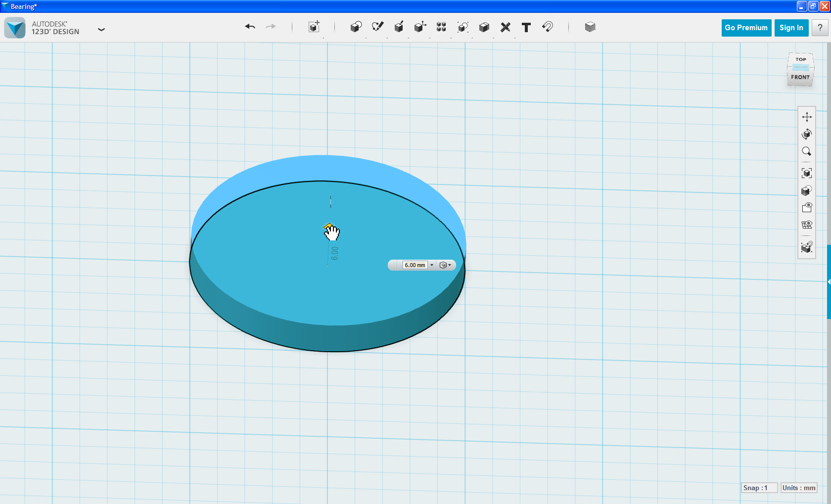Image resolution: width=831 pixels, height=504 pixels.
Task: Click the Go Premium button
Action: tap(746, 28)
